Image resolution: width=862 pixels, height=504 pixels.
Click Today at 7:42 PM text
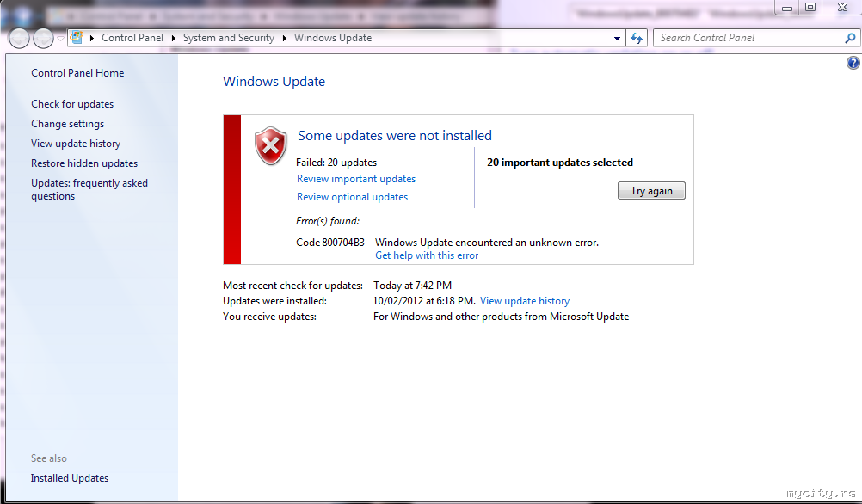[412, 286]
